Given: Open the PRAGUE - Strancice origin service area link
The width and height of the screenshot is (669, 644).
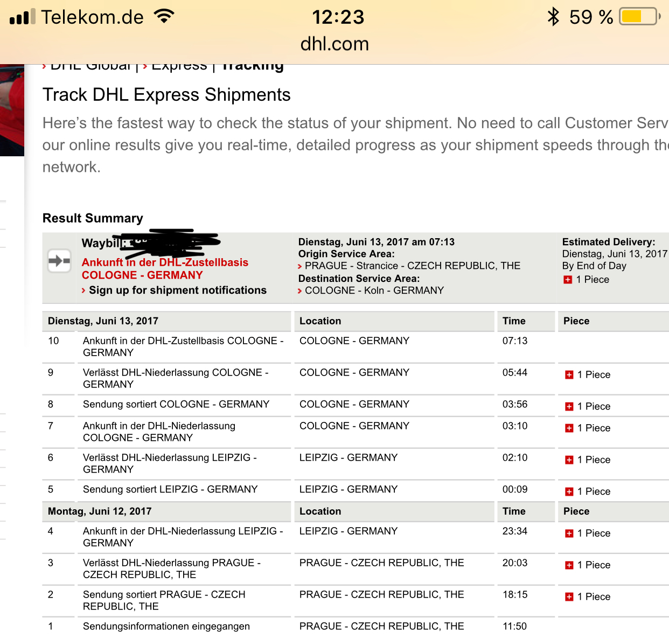Looking at the screenshot, I should (x=412, y=266).
